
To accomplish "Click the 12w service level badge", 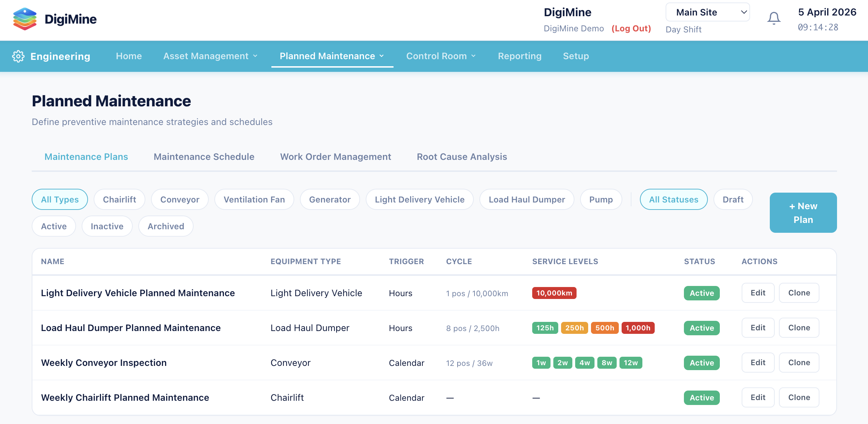I will pos(630,363).
